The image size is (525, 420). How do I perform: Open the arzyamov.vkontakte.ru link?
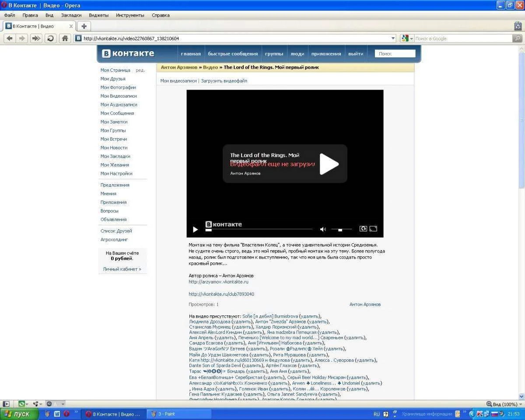[x=218, y=282]
